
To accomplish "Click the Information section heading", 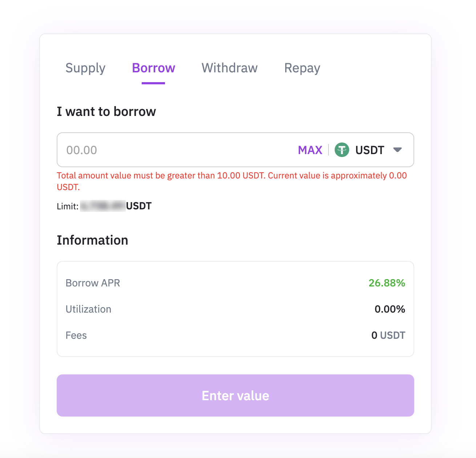I will (x=92, y=240).
